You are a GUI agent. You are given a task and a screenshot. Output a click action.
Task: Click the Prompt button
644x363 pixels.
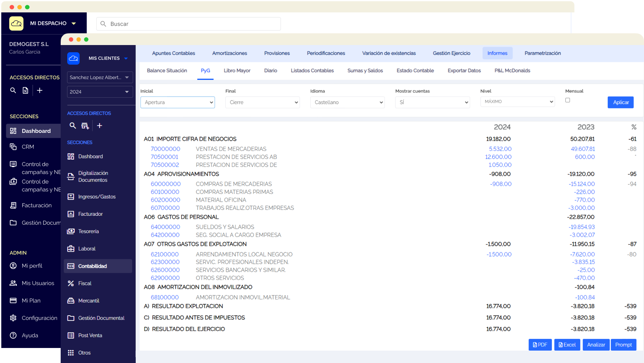click(623, 345)
